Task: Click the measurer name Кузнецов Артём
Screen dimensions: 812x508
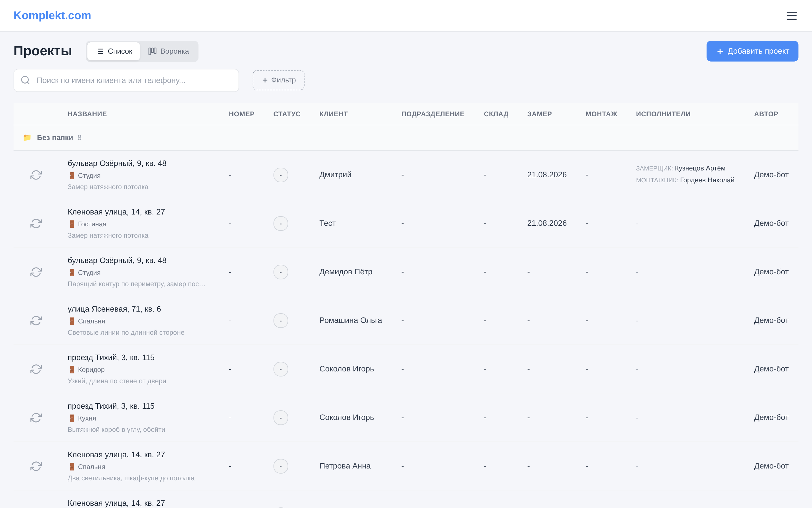Action: point(700,168)
